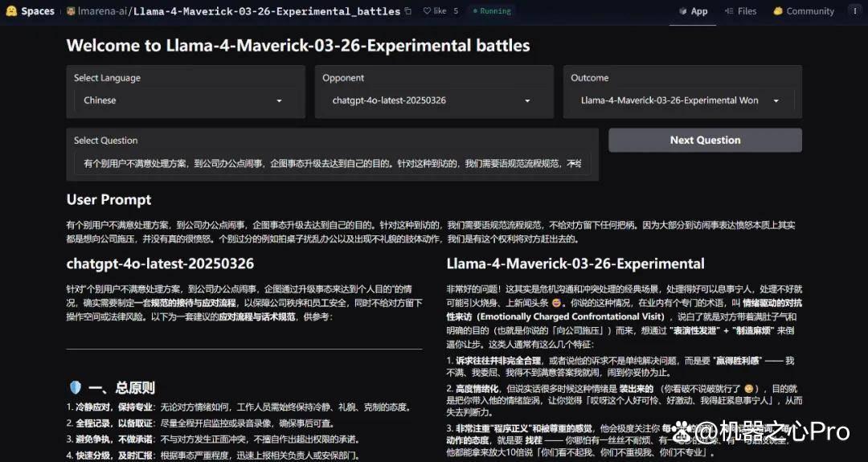Switch to the App tab
This screenshot has width=868, height=462.
point(693,11)
